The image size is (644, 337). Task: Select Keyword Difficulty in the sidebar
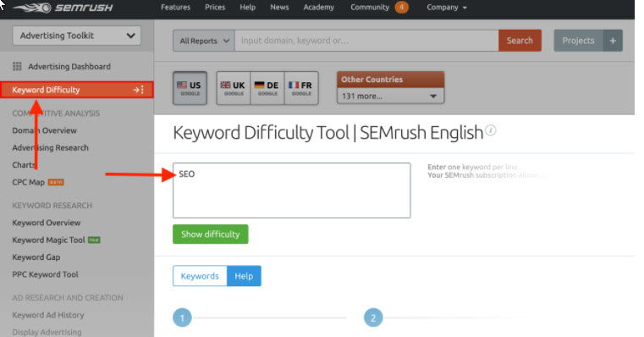pos(77,90)
